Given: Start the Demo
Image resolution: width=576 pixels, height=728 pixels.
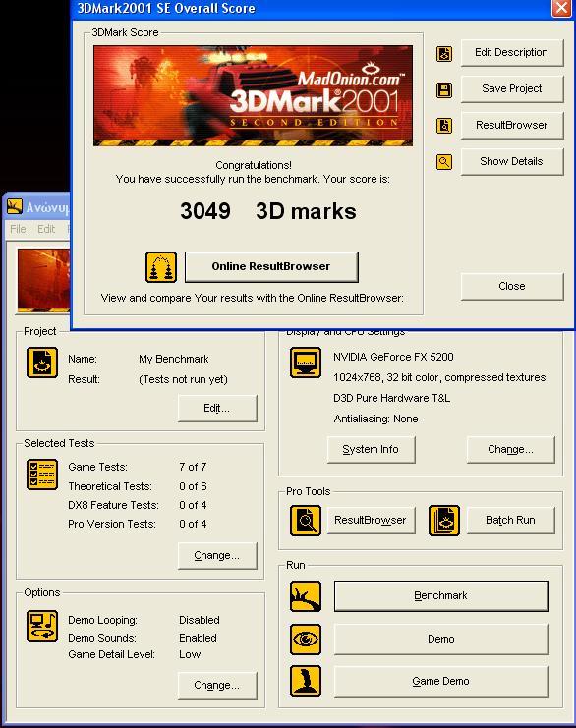Looking at the screenshot, I should 441,639.
